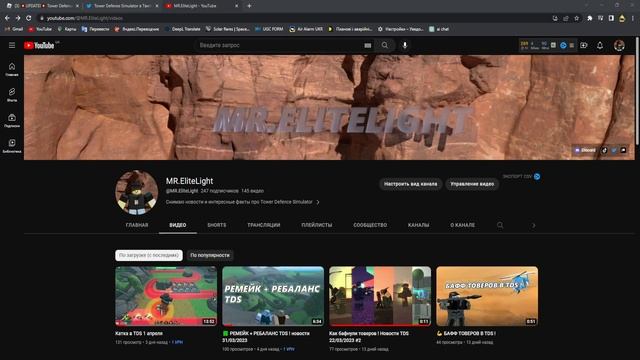Select the sort by latest uploads chip
This screenshot has width=640, height=360.
149,255
